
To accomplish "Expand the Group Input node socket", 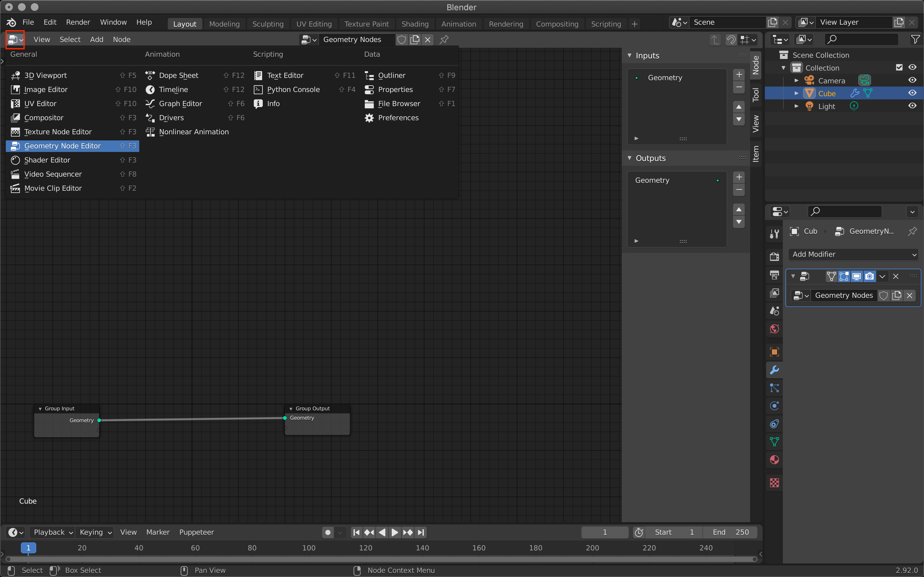I will (98, 430).
